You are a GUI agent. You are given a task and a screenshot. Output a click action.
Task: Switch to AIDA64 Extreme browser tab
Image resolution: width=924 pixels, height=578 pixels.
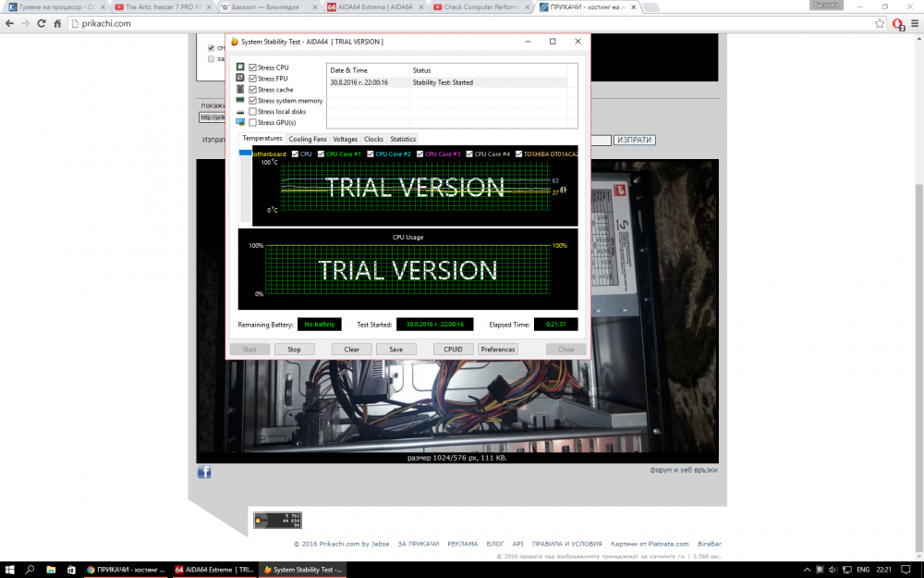click(374, 7)
